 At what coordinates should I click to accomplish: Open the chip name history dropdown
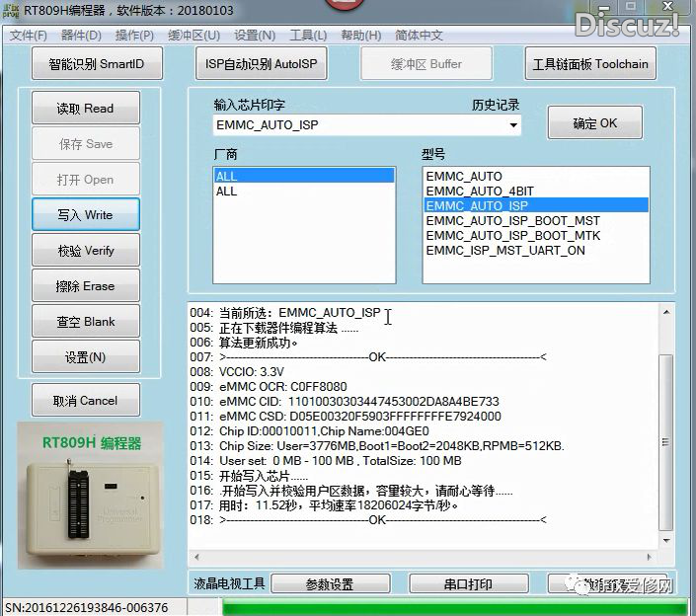[x=513, y=125]
